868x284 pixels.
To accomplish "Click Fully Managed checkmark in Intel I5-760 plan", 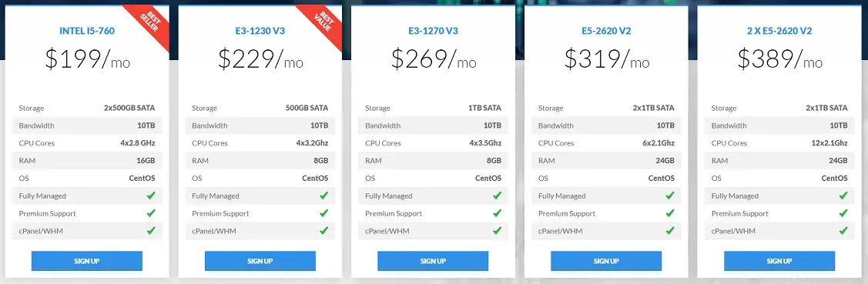I will [151, 195].
